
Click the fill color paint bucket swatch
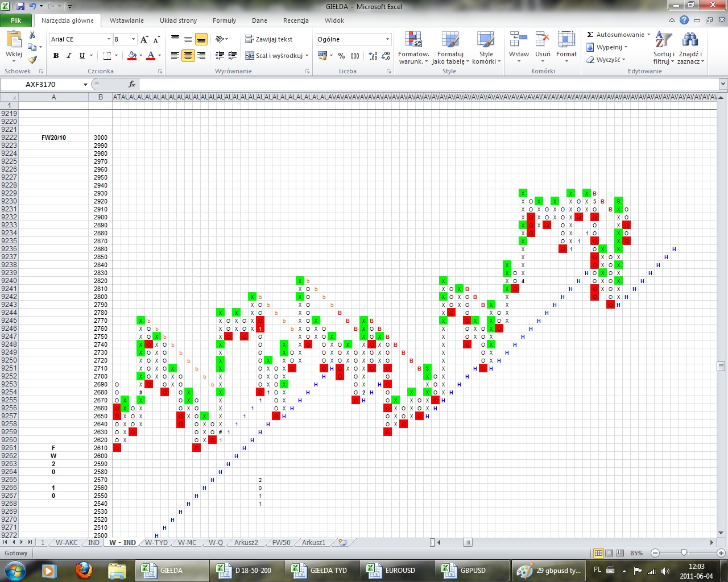point(132,56)
